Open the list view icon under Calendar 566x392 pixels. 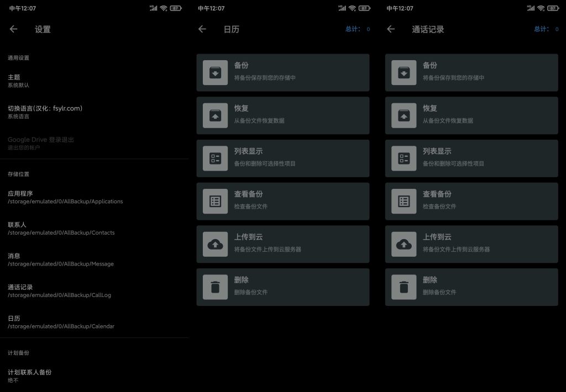click(x=216, y=158)
